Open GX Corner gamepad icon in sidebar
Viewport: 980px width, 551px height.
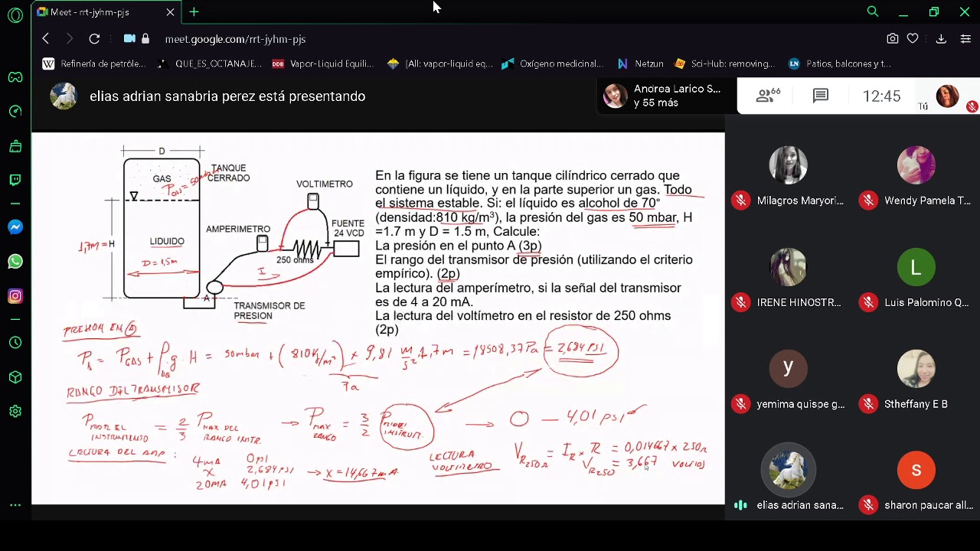click(15, 77)
